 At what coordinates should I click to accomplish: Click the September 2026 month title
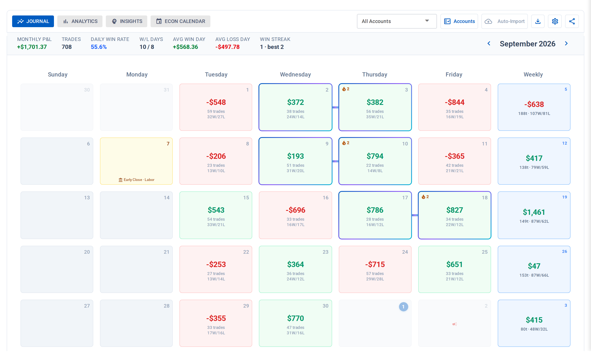click(x=527, y=44)
